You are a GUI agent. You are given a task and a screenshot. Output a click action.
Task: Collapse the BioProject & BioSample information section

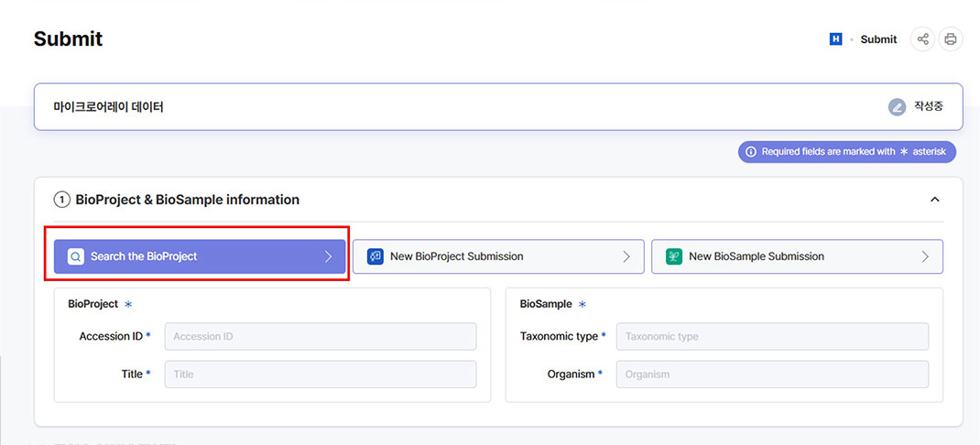[x=934, y=200]
